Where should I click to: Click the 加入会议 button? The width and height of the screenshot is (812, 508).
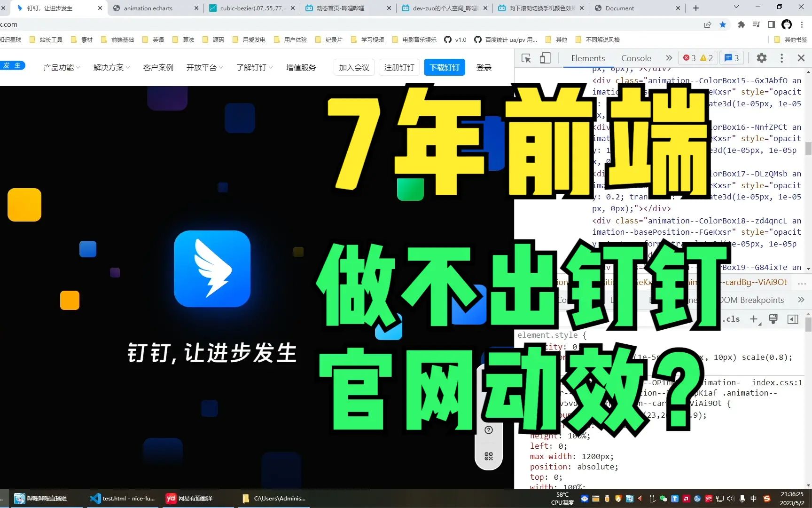[x=354, y=68]
